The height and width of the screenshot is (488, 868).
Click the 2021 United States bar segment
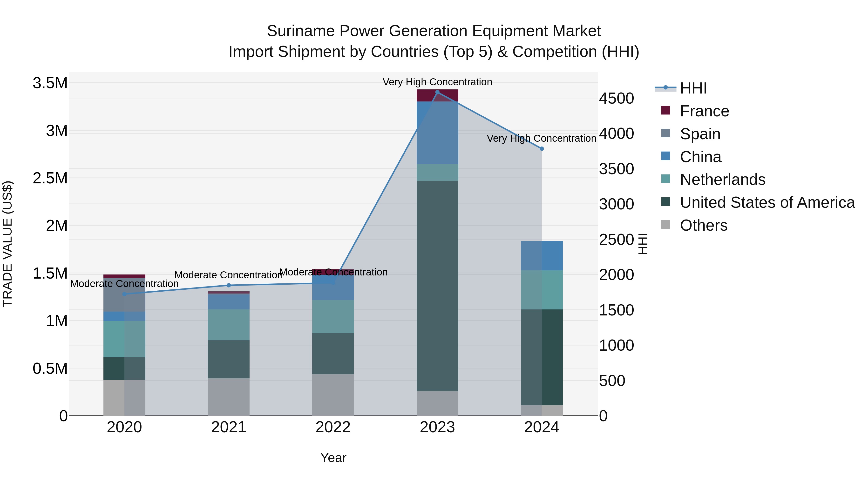pos(229,359)
